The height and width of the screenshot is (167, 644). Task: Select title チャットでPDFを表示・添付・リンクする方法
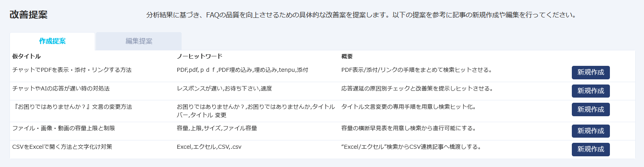72,70
